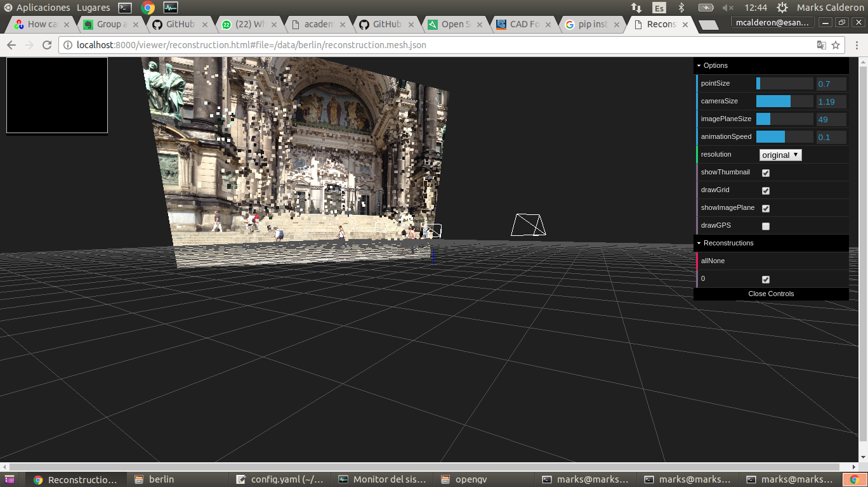Open the resolution dropdown
The width and height of the screenshot is (868, 487).
(780, 155)
